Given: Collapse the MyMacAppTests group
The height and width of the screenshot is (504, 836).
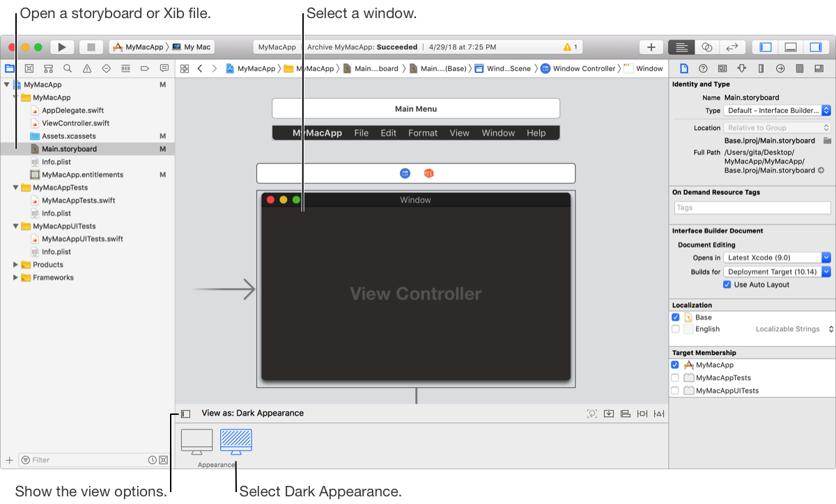Looking at the screenshot, I should (x=16, y=187).
